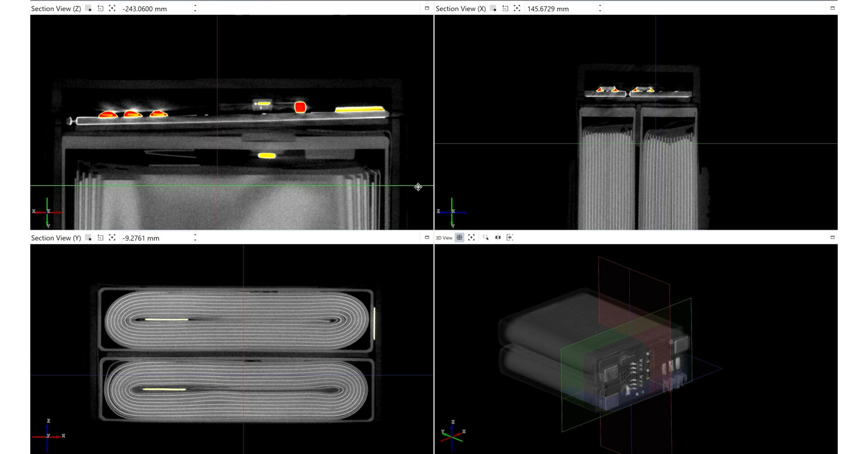Image resolution: width=868 pixels, height=454 pixels.
Task: Click the fit-to-view icon in Section View (X)
Action: click(517, 8)
